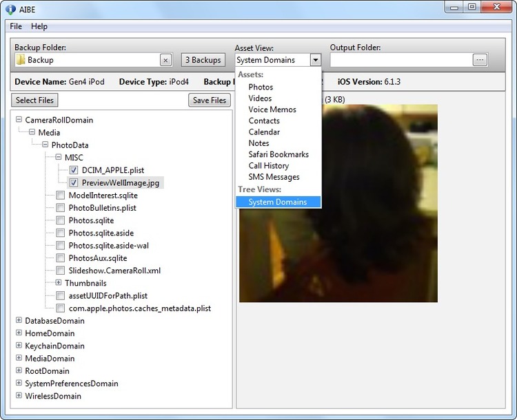Viewport: 517px width, 420px height.
Task: Collapse the Media tree node
Action: (x=32, y=132)
